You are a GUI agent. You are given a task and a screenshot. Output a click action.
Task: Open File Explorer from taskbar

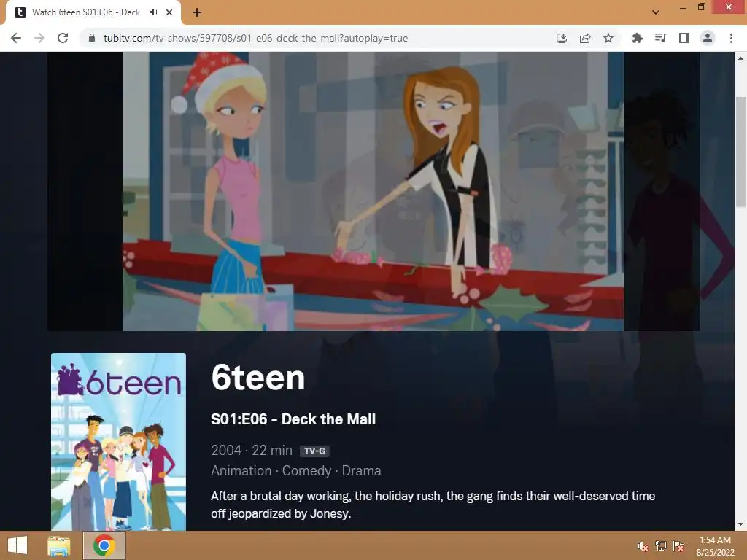(x=58, y=545)
